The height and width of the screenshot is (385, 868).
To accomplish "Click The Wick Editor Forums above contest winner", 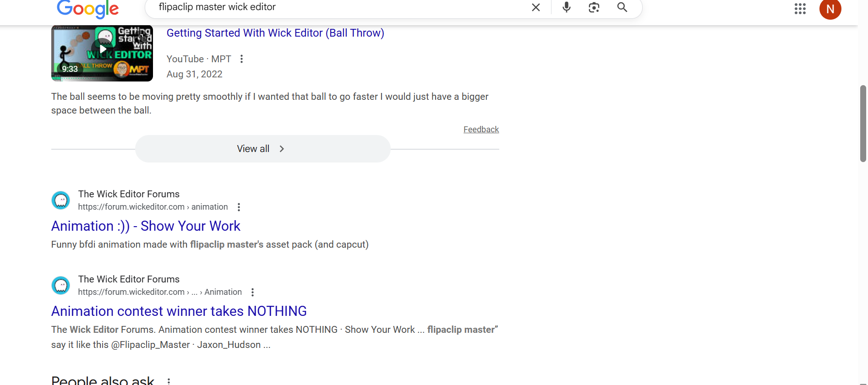I will (129, 279).
